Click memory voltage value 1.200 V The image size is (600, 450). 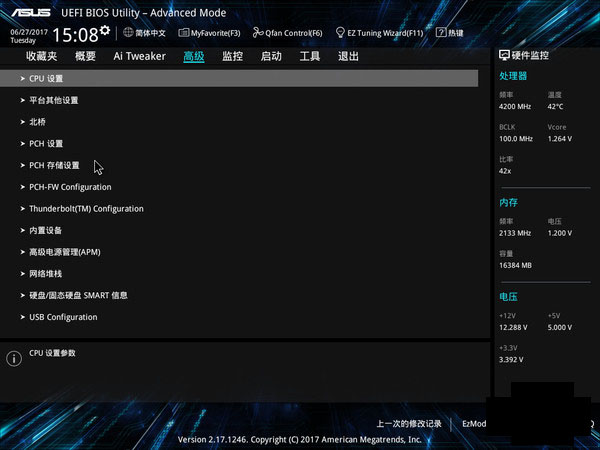click(x=560, y=233)
